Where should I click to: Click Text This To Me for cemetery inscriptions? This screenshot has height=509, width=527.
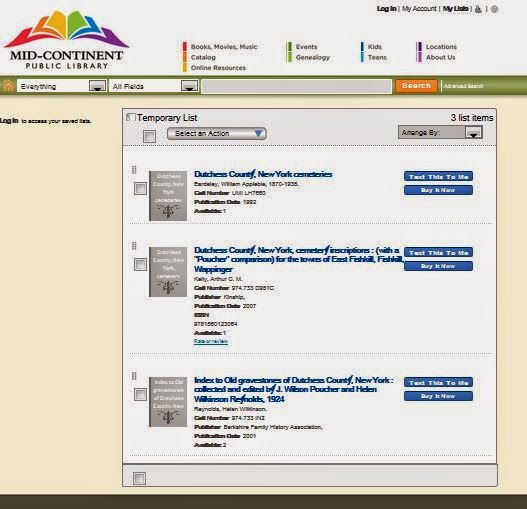click(x=438, y=252)
